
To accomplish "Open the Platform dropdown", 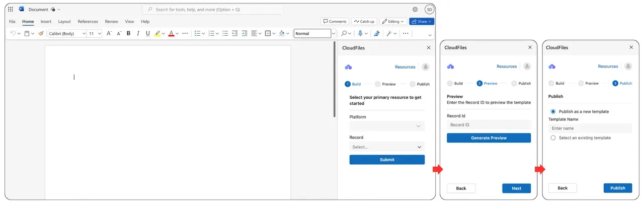I will pyautogui.click(x=387, y=126).
